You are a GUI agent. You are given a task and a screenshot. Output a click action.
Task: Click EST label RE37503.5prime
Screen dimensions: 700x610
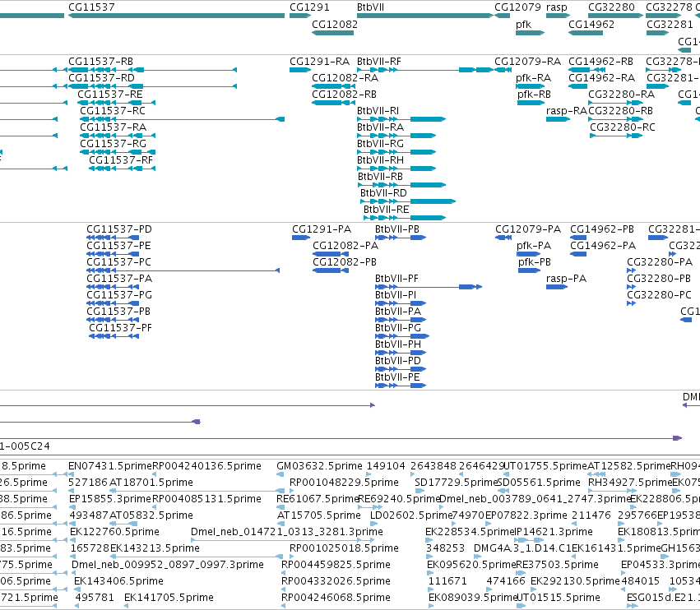[557, 565]
